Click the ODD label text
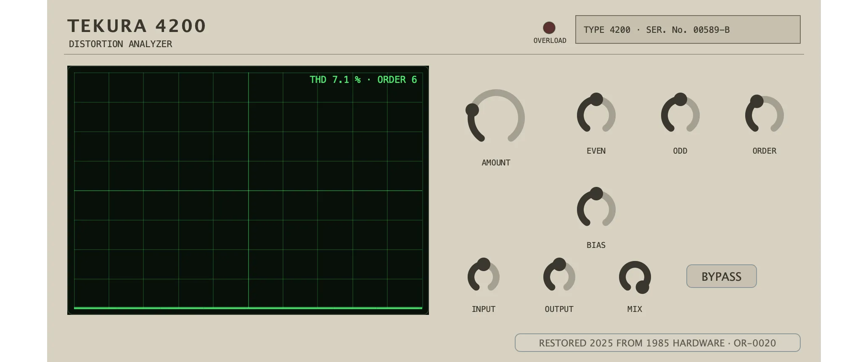The image size is (868, 362). (680, 151)
